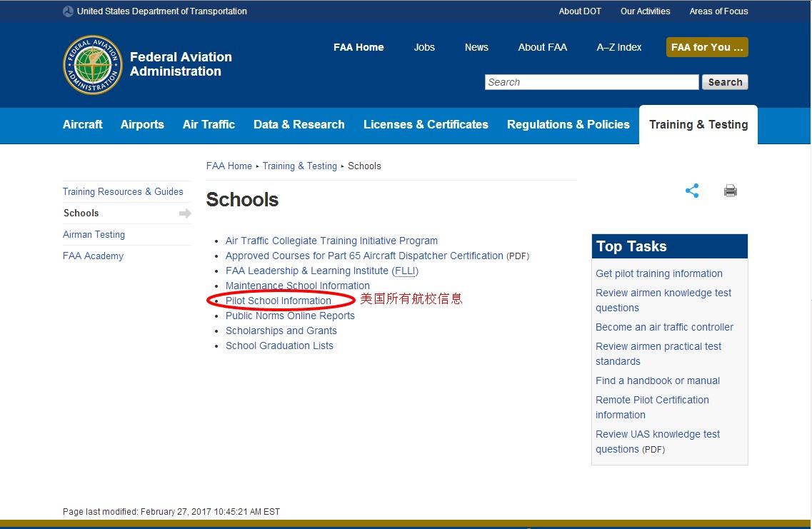Click the Page last modified date text
This screenshot has width=812, height=529.
pyautogui.click(x=171, y=511)
